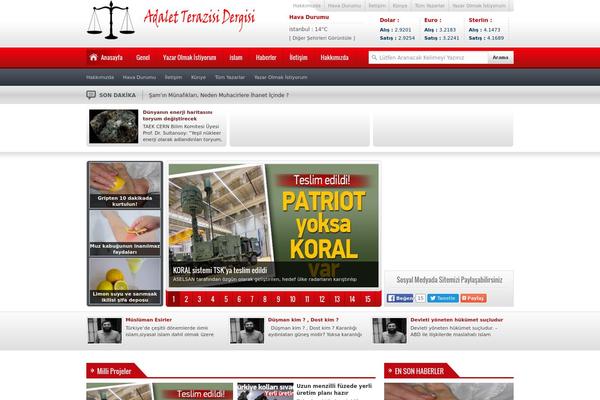The height and width of the screenshot is (400, 600).
Task: Open the Şam'ın Münafıkları breaking news headline
Action: (218, 95)
